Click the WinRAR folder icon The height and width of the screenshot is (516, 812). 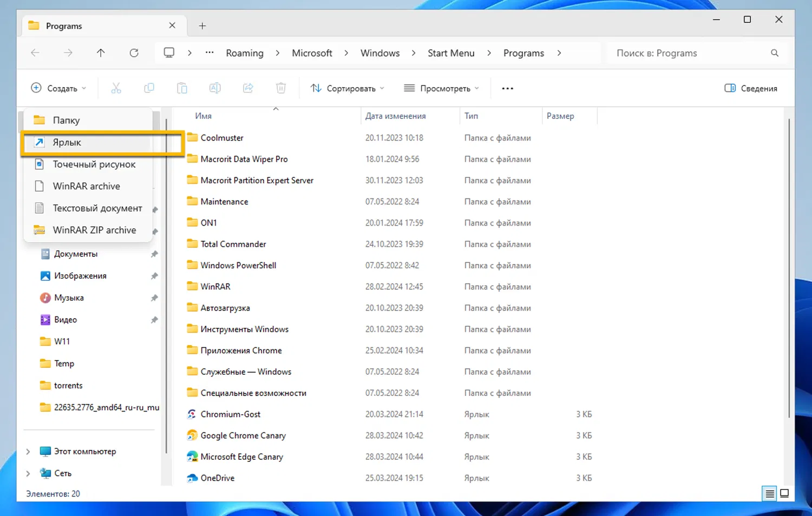point(192,286)
